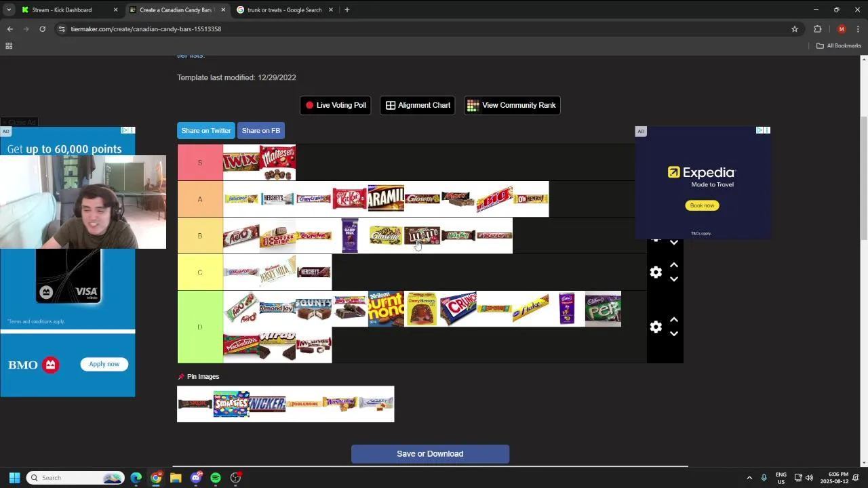868x488 pixels.
Task: Click the taskbar Search box
Action: (75, 478)
